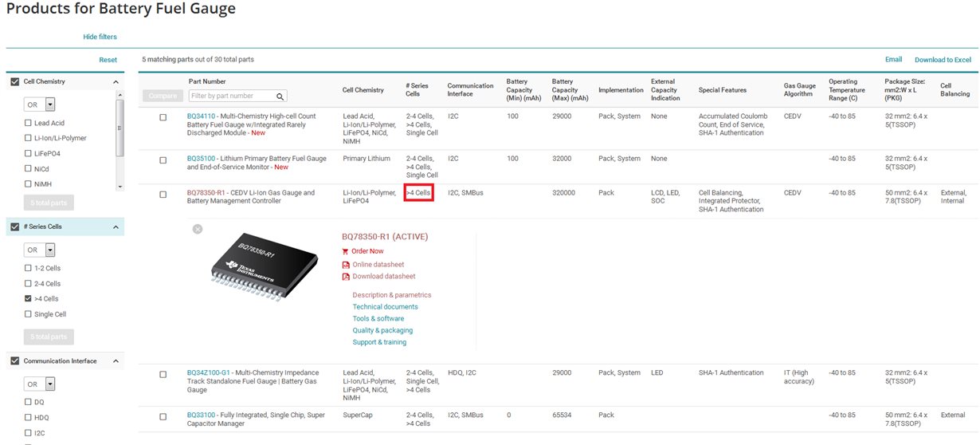Check the 1-2 Cells filter option
The width and height of the screenshot is (980, 445).
tap(28, 269)
